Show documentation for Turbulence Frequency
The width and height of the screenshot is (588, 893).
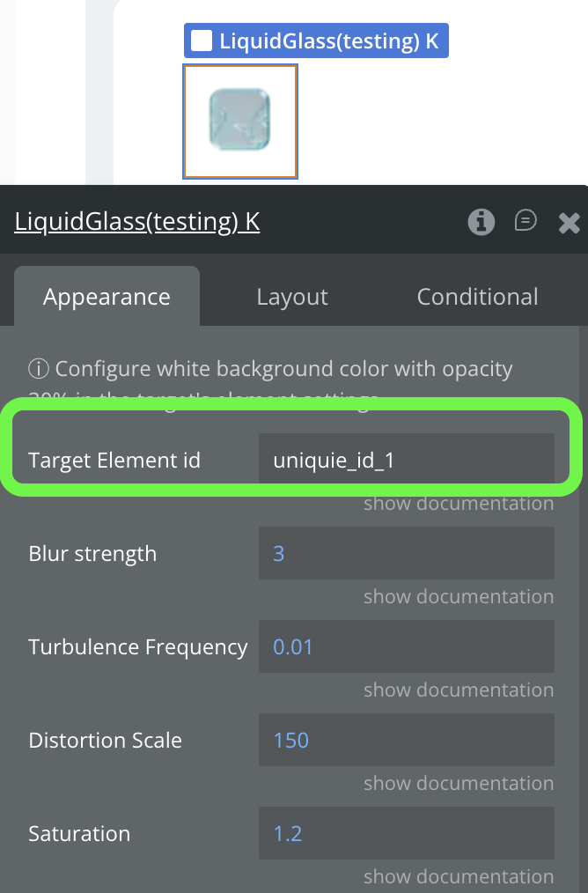(x=459, y=690)
